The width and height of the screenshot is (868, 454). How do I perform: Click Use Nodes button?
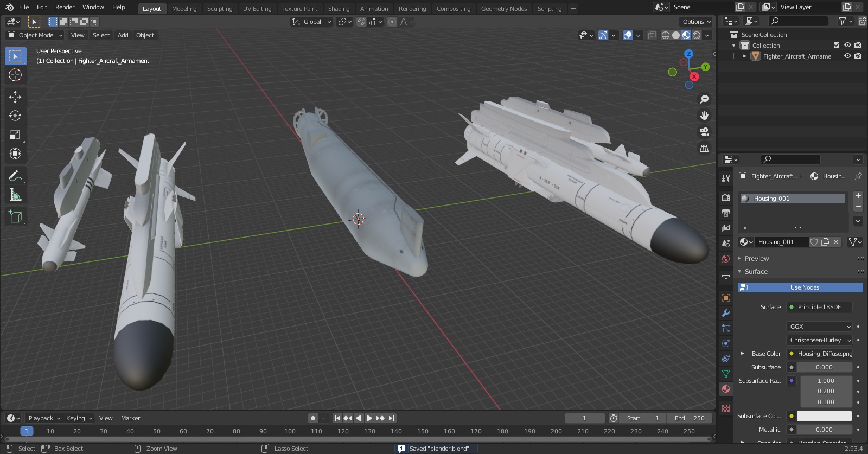[x=800, y=287]
